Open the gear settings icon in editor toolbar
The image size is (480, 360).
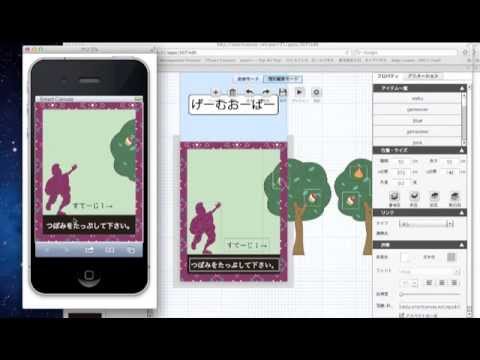coord(316,92)
